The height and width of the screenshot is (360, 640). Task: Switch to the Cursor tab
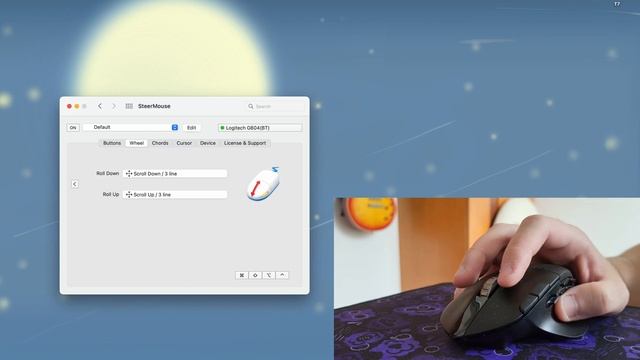184,143
